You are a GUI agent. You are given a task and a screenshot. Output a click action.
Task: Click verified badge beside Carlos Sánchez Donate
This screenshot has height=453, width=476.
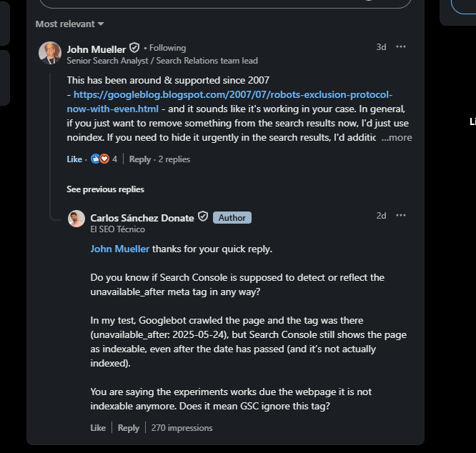click(x=203, y=217)
